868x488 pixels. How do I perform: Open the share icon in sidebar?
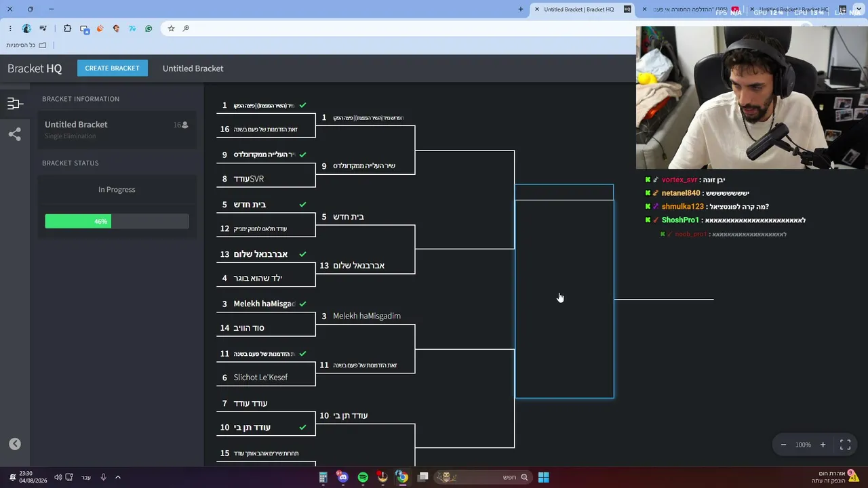coord(15,134)
